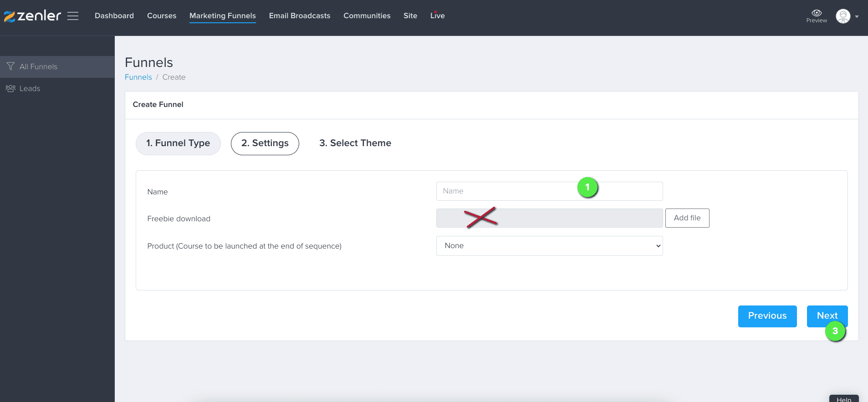Open the Marketing Funnels menu
Screen dimensions: 868x402
[222, 15]
